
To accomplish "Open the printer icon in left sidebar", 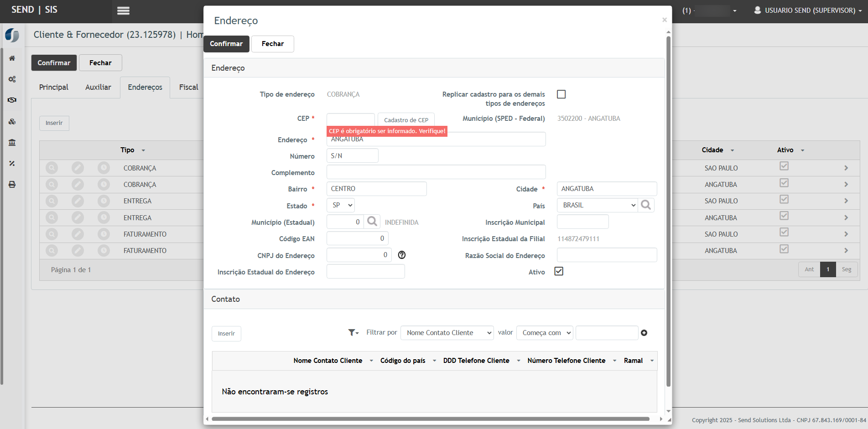I will pyautogui.click(x=12, y=185).
